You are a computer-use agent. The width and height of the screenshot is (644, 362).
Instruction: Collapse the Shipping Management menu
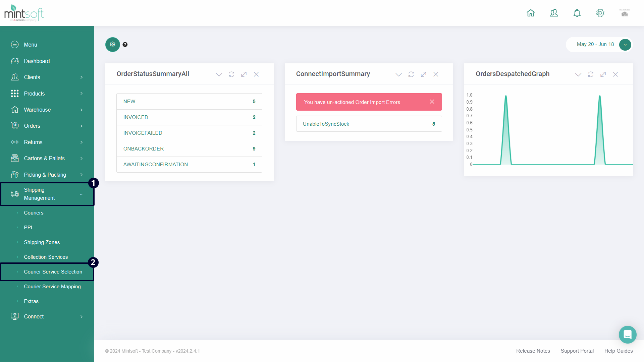tap(47, 194)
